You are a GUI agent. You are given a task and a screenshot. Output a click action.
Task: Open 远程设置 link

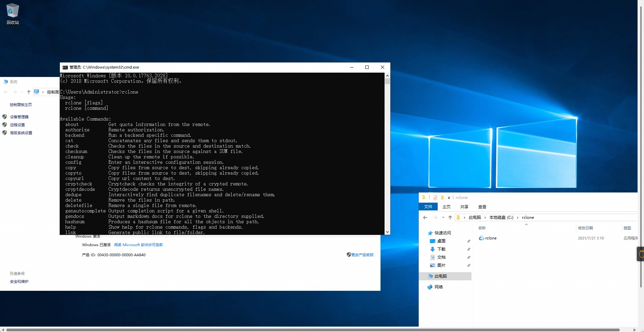click(17, 125)
